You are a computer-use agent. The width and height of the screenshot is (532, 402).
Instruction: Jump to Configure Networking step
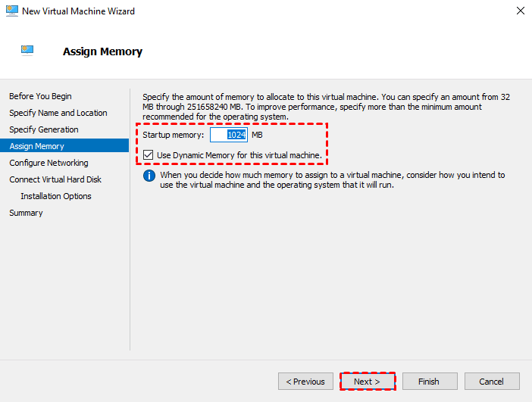pos(49,163)
